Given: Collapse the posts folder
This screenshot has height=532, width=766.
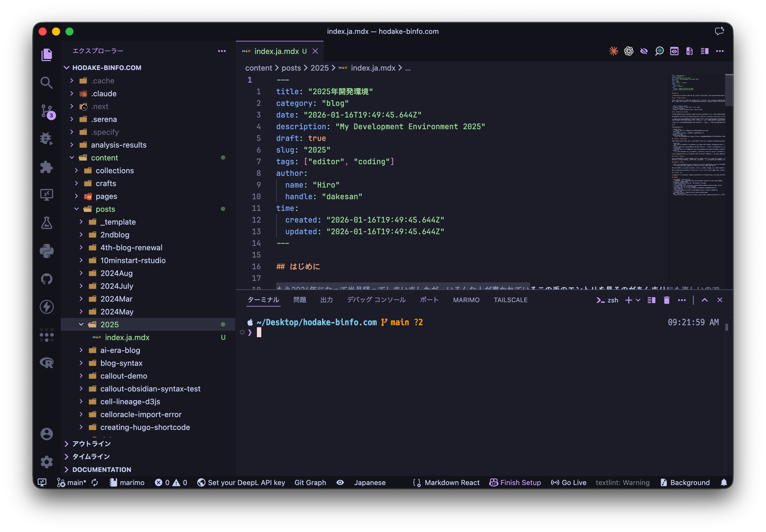Looking at the screenshot, I should (105, 209).
